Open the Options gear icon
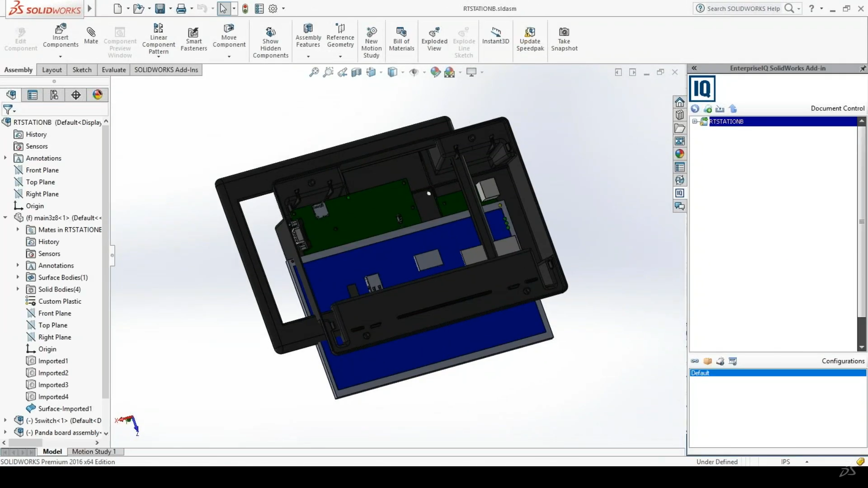This screenshot has width=868, height=488. tap(273, 9)
